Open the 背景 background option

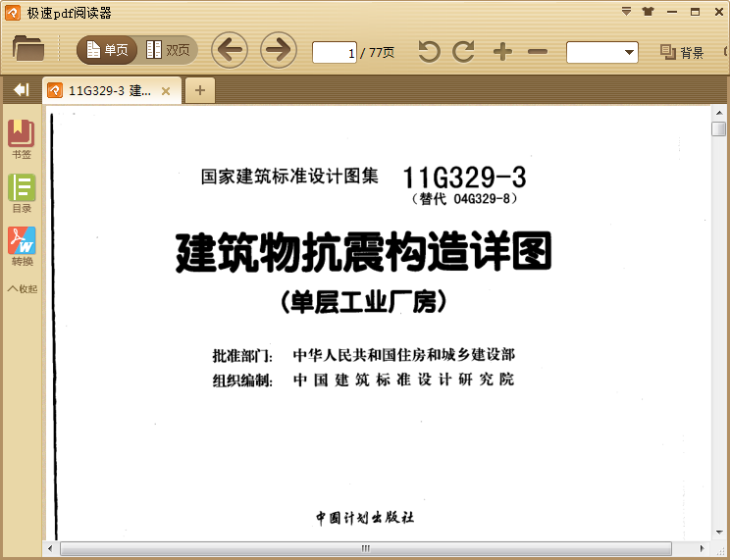682,52
